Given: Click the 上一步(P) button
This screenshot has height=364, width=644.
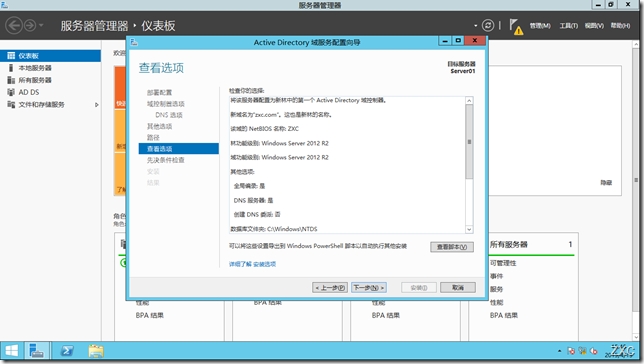Looking at the screenshot, I should point(330,288).
